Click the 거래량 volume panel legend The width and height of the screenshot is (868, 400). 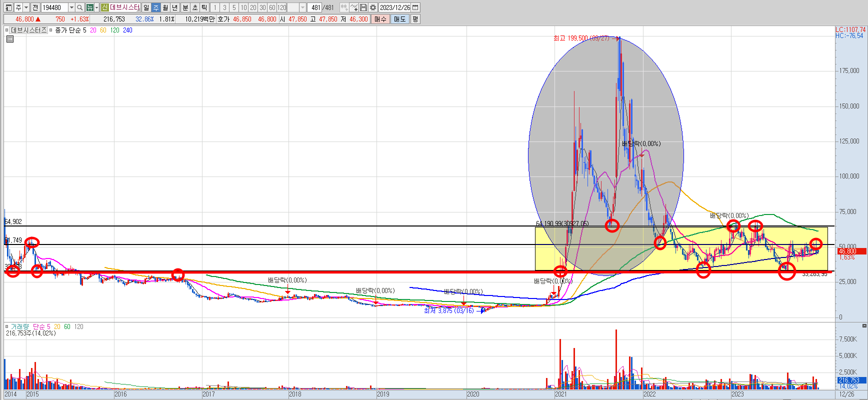tap(20, 326)
